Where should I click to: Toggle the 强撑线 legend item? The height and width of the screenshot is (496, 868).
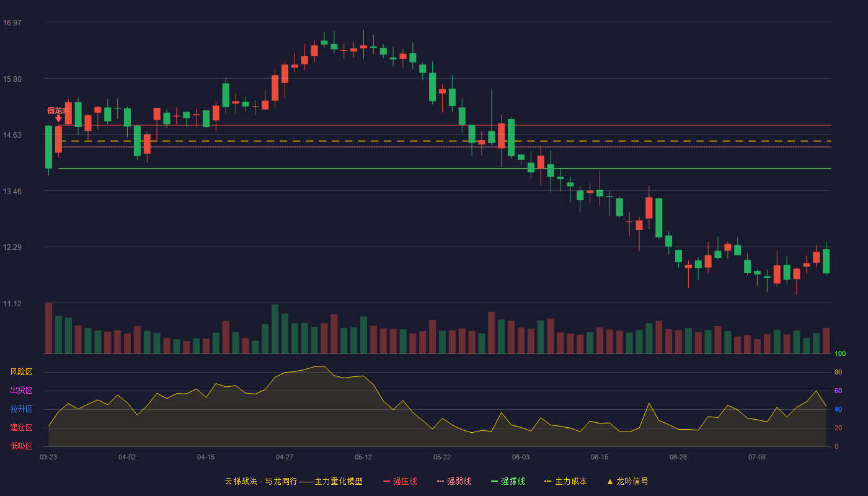[508, 481]
